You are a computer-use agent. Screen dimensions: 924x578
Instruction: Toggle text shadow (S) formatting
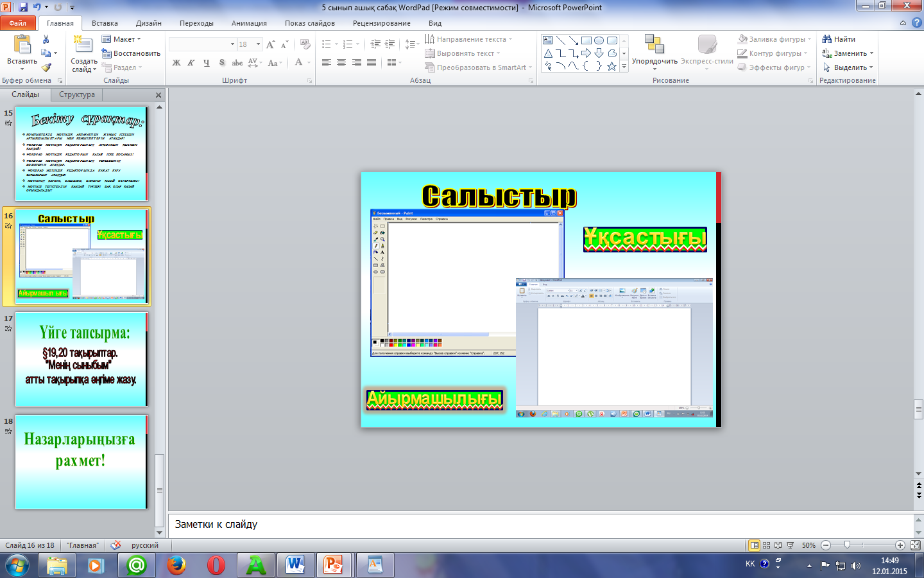click(x=221, y=63)
